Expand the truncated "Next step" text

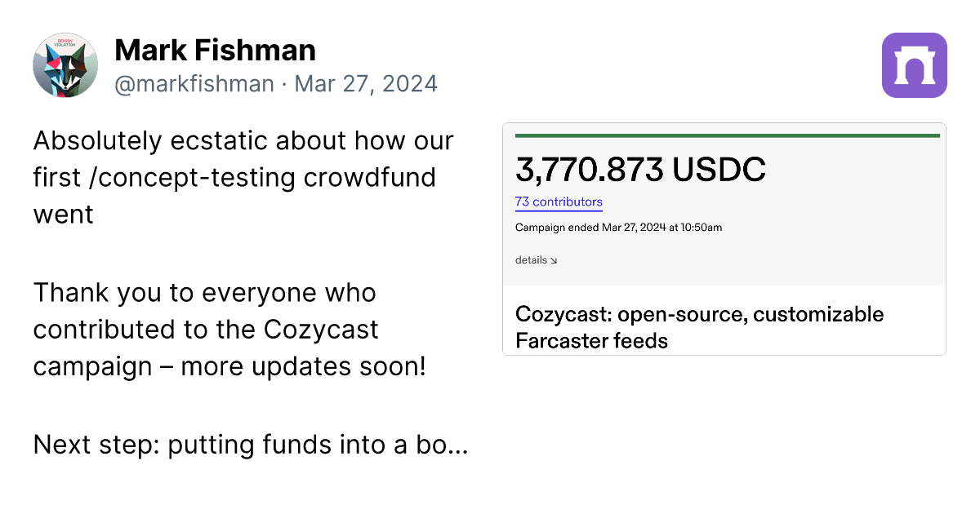tap(251, 445)
